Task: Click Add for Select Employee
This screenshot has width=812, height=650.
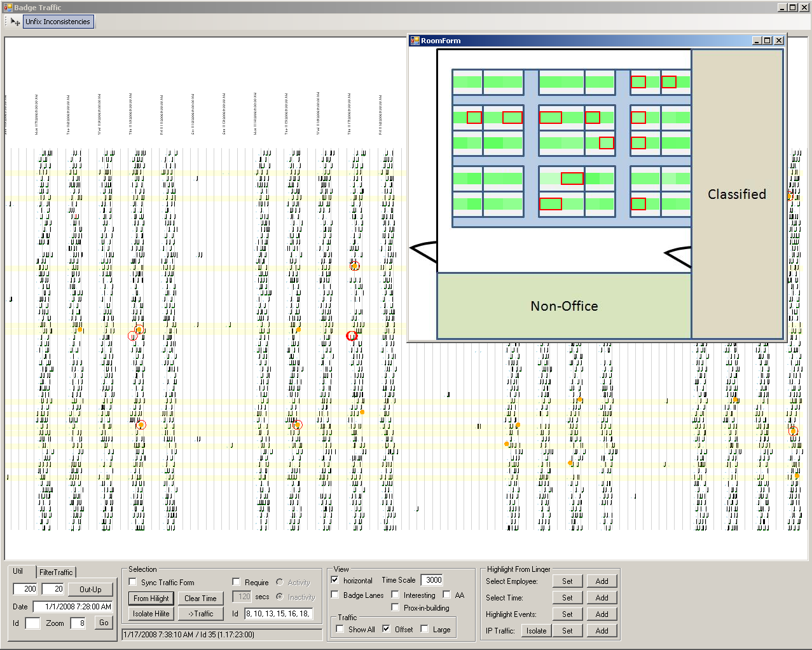Action: pos(602,581)
